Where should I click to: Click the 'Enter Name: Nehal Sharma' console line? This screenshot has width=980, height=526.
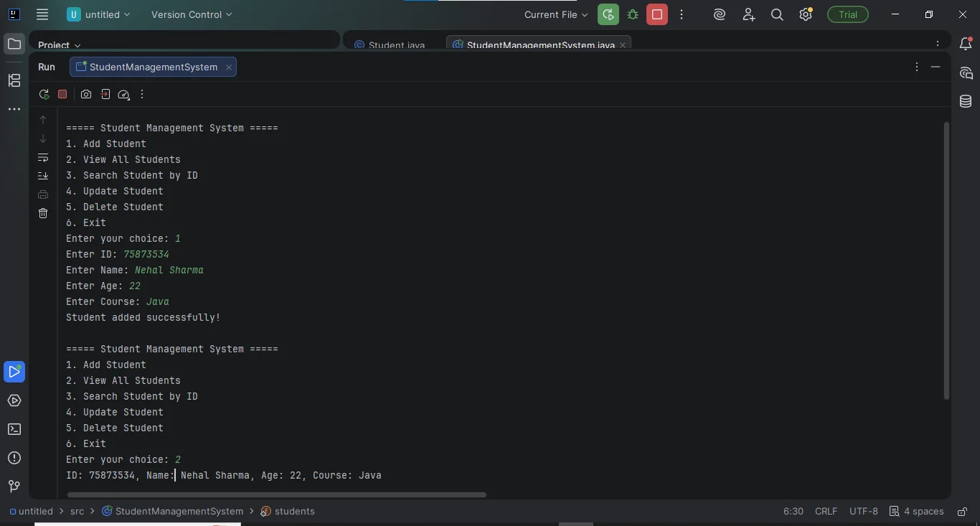[x=135, y=270]
